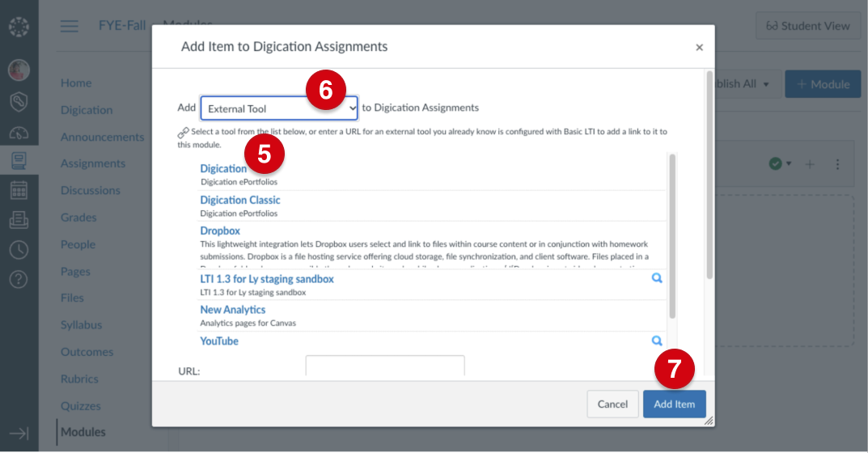Screen dimensions: 868x453
Task: Click the Student View button
Action: click(807, 26)
